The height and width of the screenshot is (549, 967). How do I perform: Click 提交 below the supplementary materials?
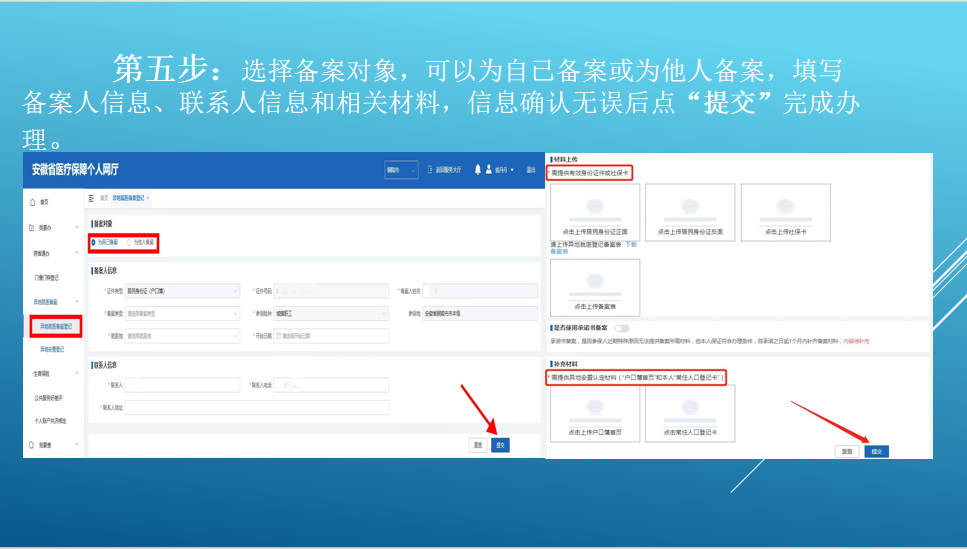(x=876, y=452)
